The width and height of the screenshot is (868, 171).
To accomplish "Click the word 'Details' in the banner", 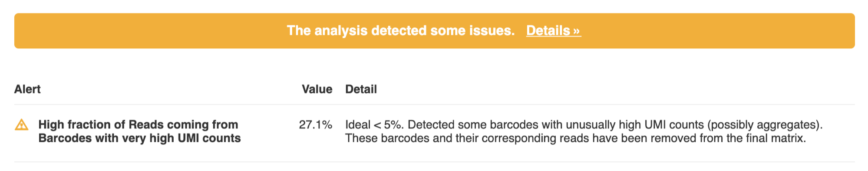I will (x=548, y=30).
